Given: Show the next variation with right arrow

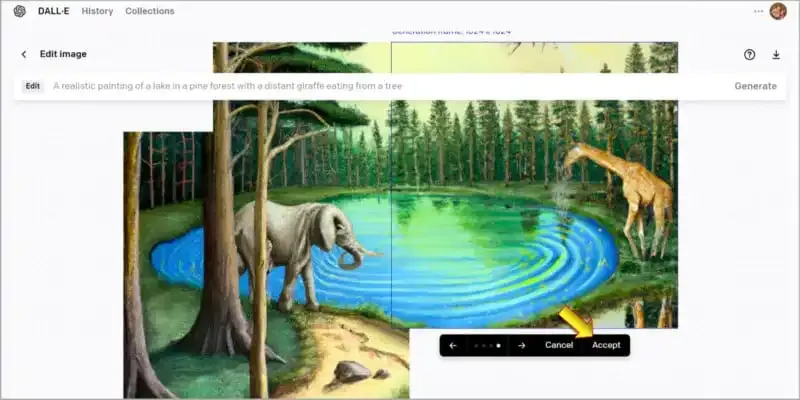Looking at the screenshot, I should 521,345.
